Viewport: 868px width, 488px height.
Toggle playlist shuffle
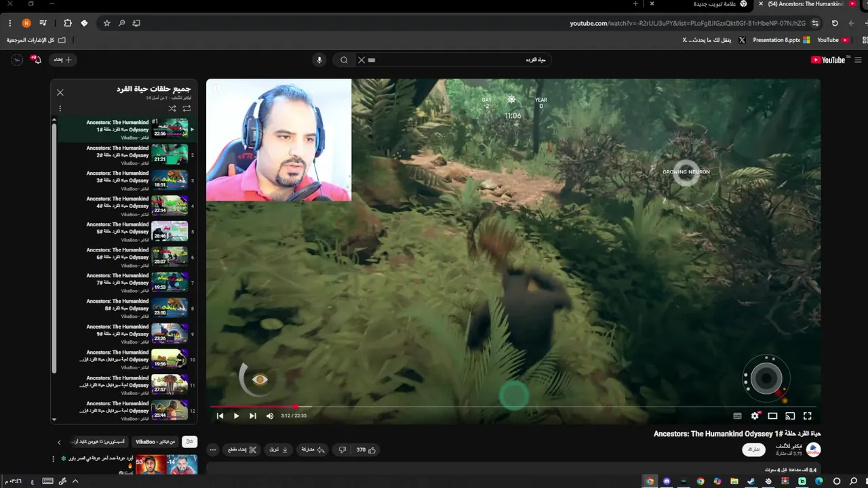[172, 108]
